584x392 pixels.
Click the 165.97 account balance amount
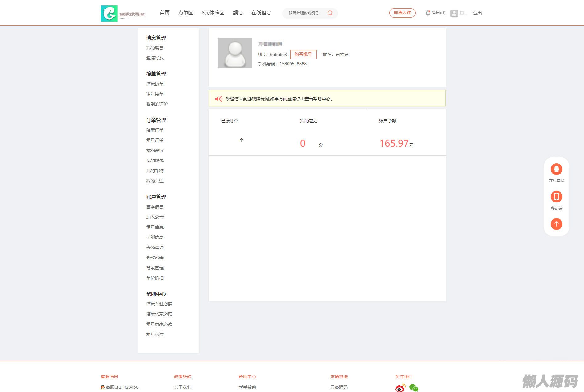tap(394, 143)
